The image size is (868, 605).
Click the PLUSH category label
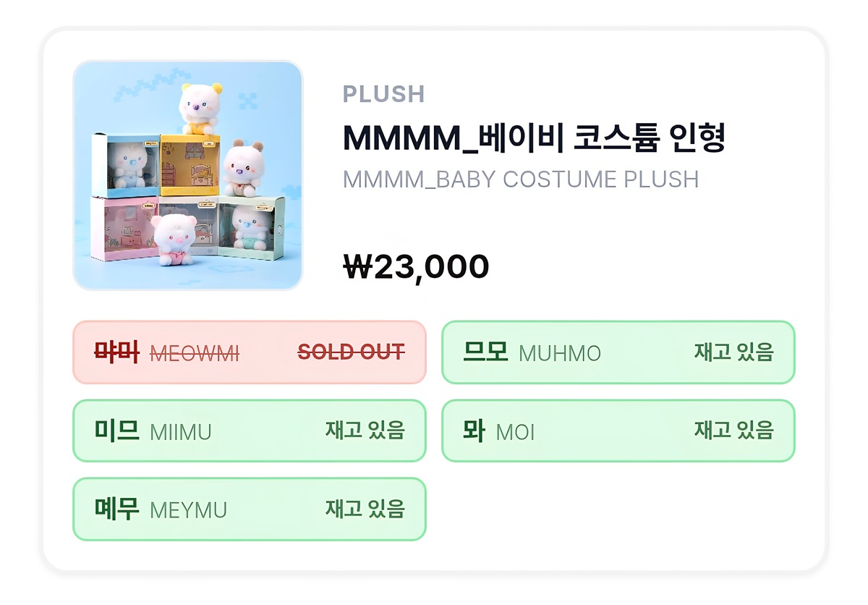point(383,94)
